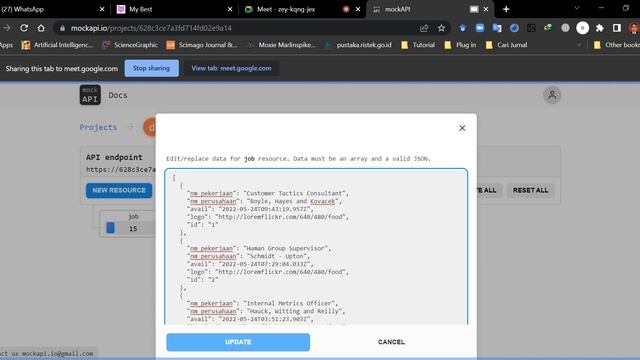This screenshot has height=360, width=640.
Task: Open the browser side panel icon
Action: click(616, 28)
